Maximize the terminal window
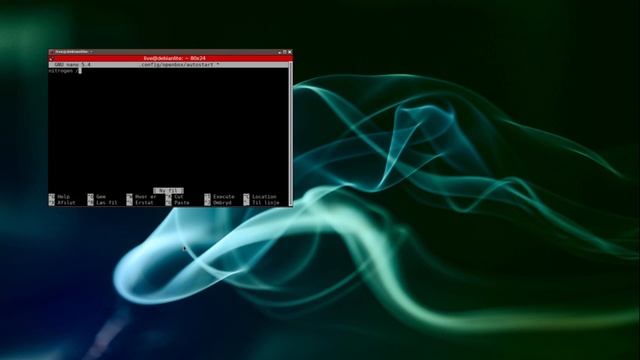 (284, 52)
